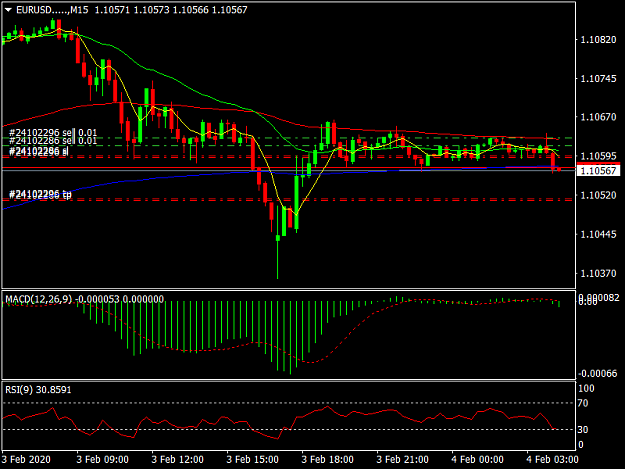Click the RSI level 70 label
625x469 pixels.
click(583, 403)
